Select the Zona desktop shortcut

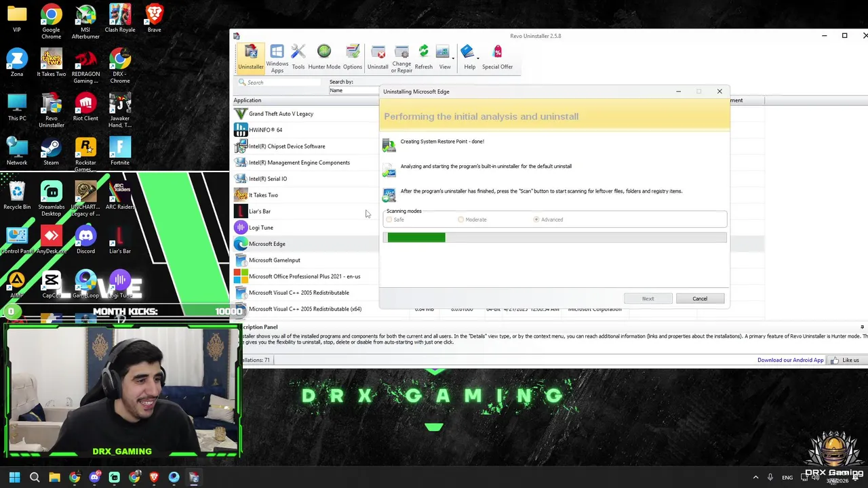click(x=17, y=62)
